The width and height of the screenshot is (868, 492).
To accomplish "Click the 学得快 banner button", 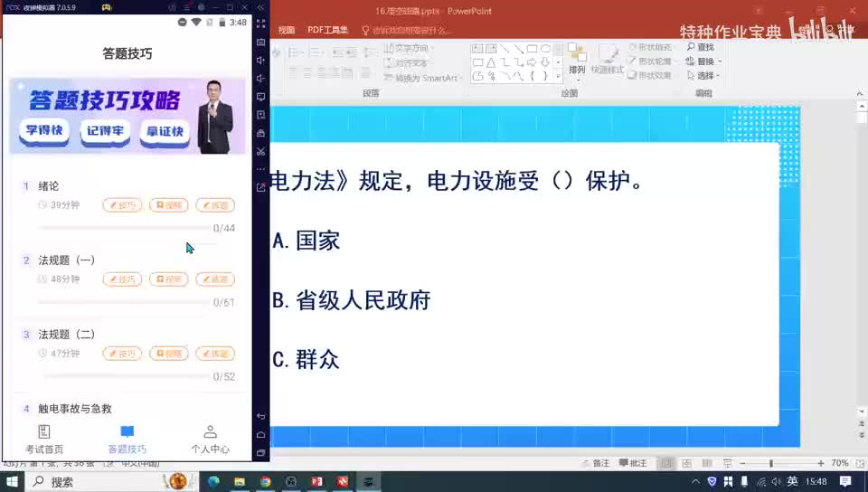I will coord(44,131).
